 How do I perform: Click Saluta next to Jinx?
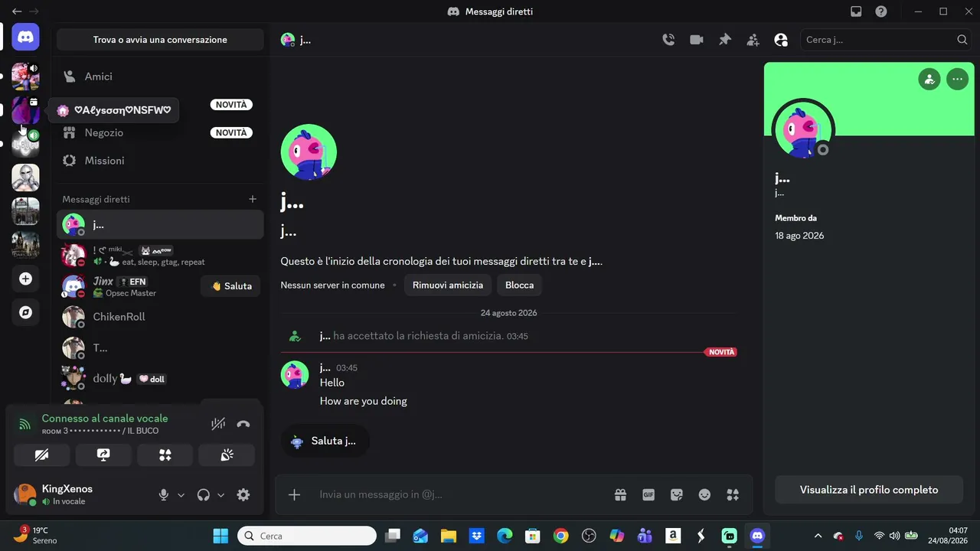(x=231, y=286)
